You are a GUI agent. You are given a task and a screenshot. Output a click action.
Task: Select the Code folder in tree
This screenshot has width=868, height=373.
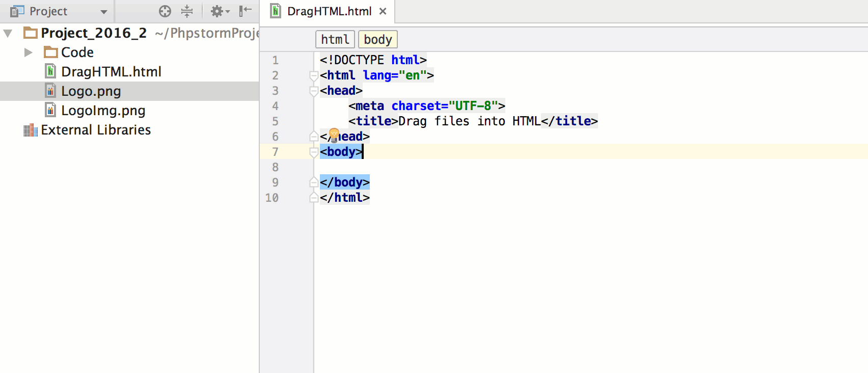77,52
